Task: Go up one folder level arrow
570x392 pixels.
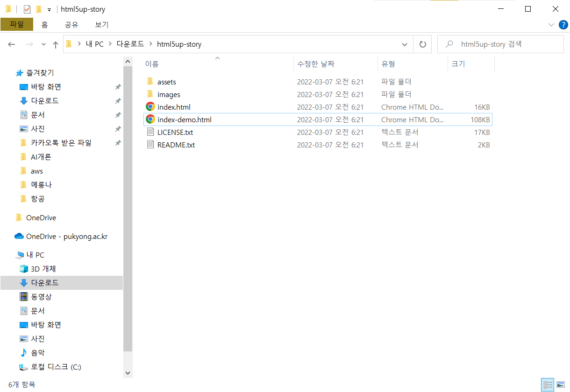Action: pyautogui.click(x=56, y=44)
